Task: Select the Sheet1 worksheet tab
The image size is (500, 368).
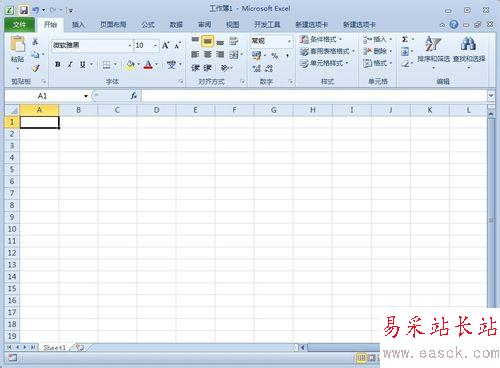Action: tap(55, 348)
